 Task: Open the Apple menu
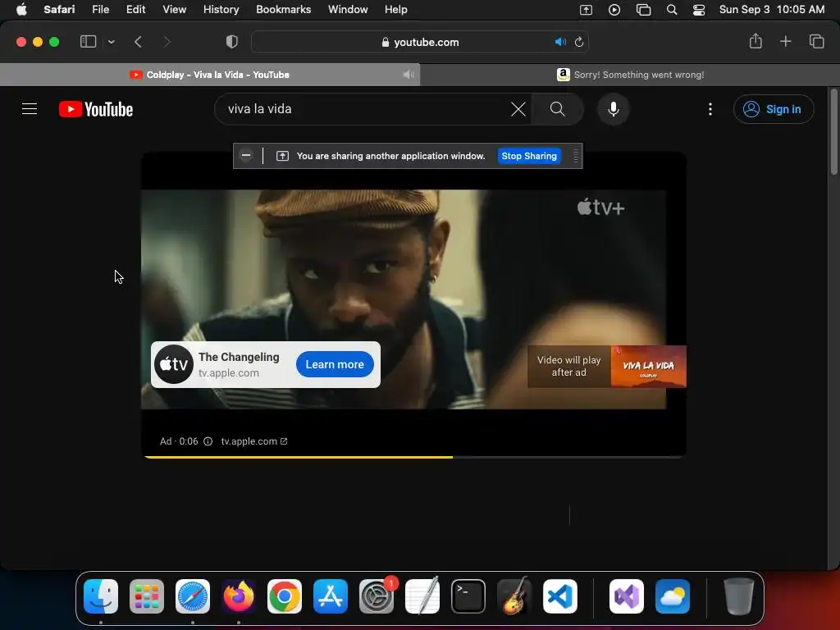pos(21,10)
